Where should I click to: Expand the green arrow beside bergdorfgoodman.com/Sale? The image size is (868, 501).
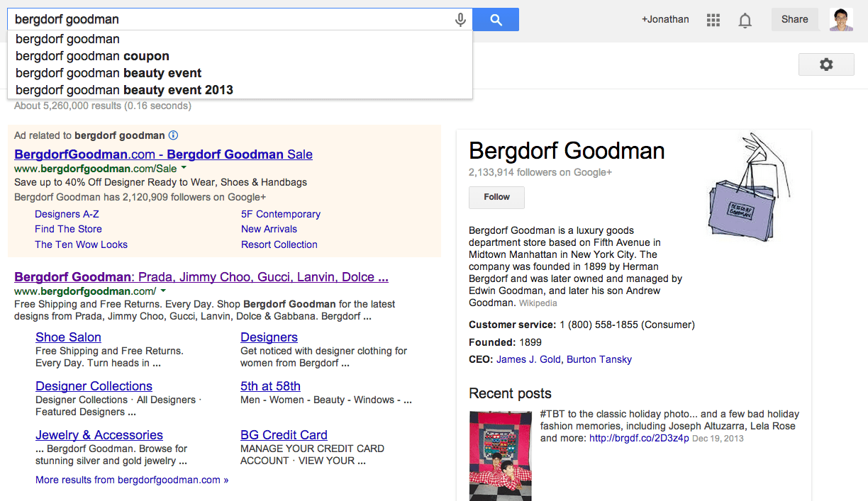[x=184, y=168]
